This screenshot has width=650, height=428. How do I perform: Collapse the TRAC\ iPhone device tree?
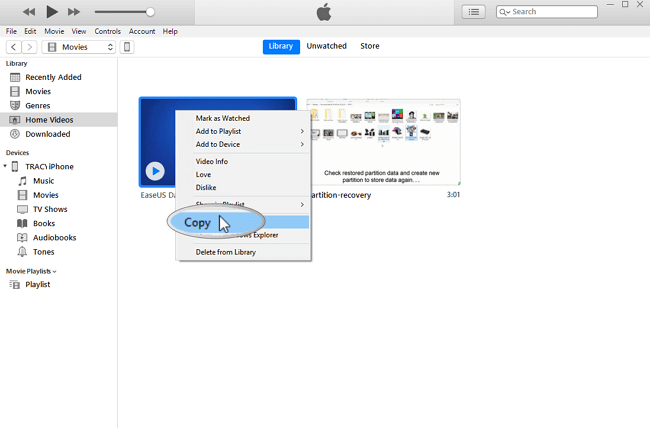coord(8,167)
